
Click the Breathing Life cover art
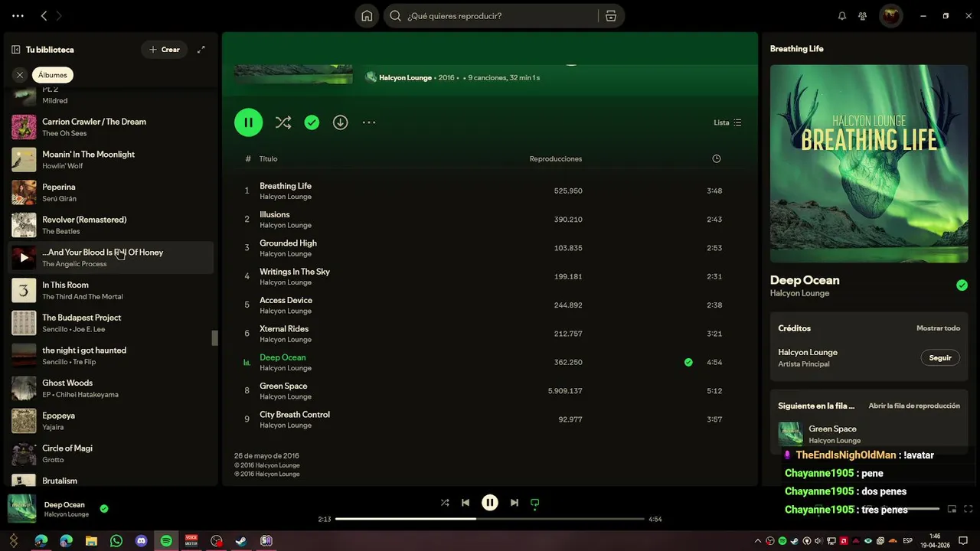click(x=869, y=163)
